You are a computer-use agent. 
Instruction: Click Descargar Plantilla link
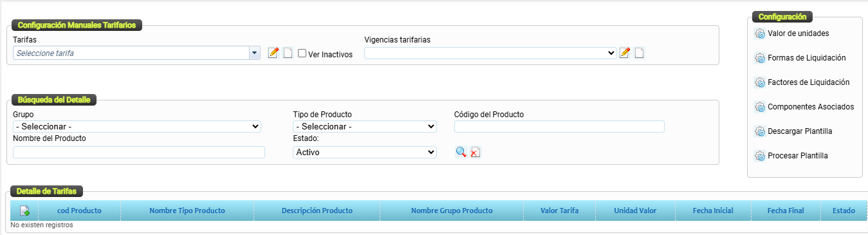(x=800, y=131)
